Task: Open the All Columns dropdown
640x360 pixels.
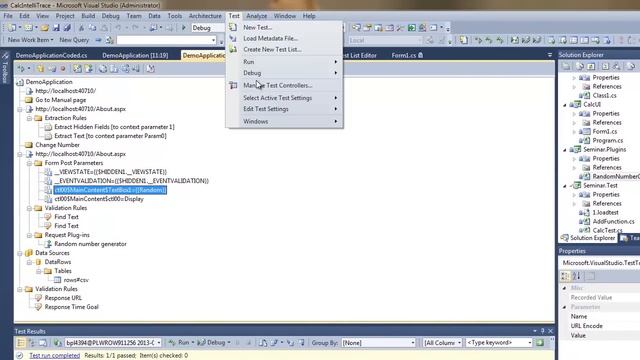Action: pos(459,343)
